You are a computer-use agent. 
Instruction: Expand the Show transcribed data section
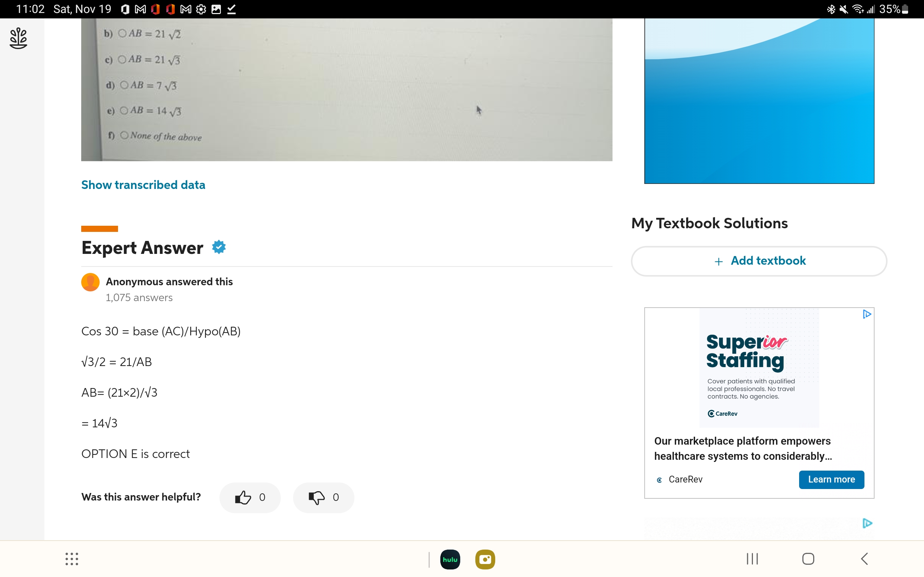(143, 185)
